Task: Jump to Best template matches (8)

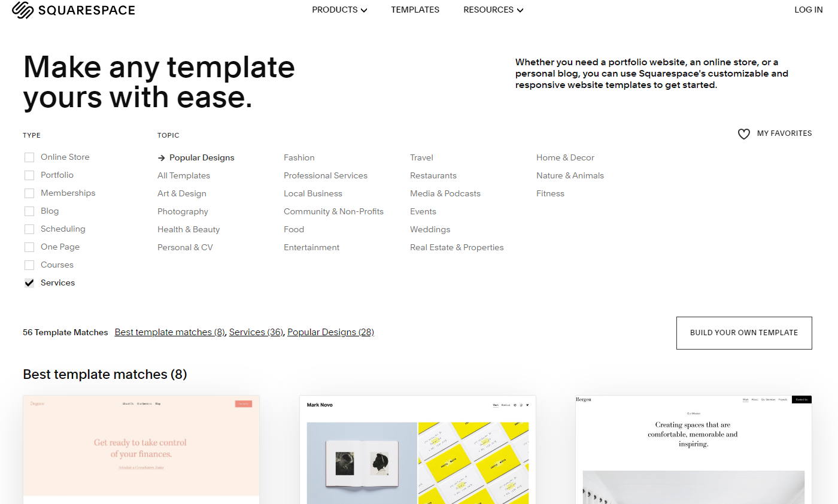Action: (x=170, y=332)
